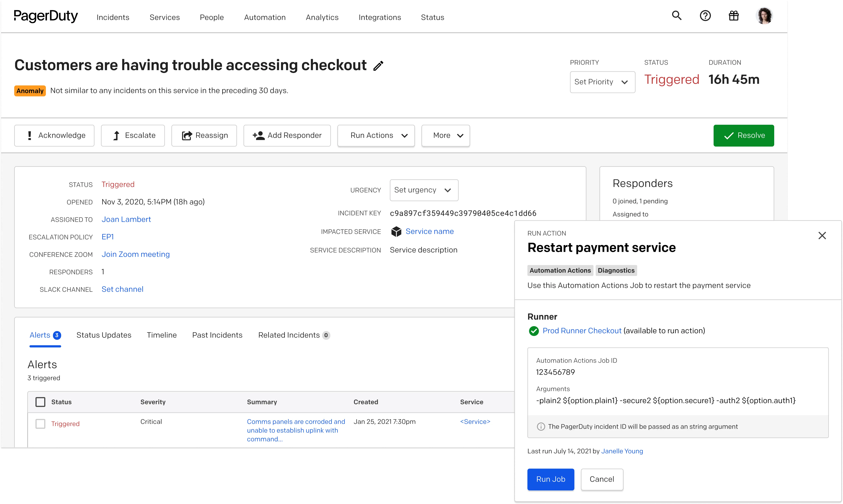Open the More dropdown
This screenshot has height=504, width=843.
click(445, 136)
